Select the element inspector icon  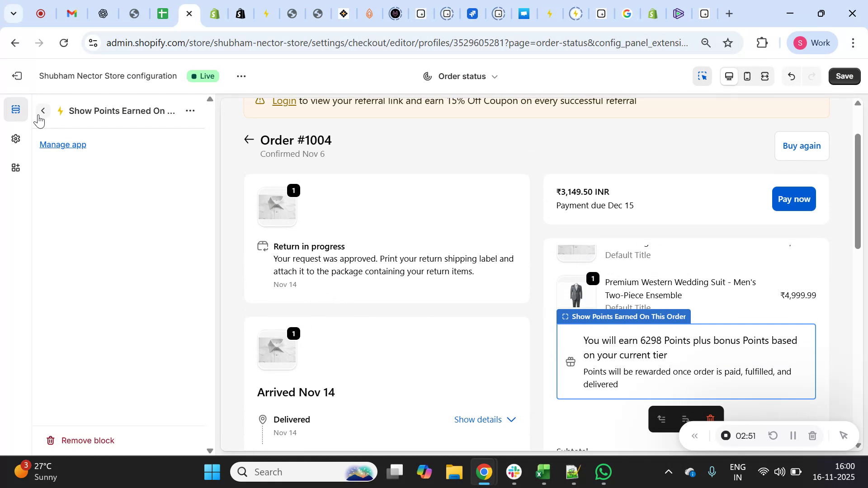click(702, 76)
